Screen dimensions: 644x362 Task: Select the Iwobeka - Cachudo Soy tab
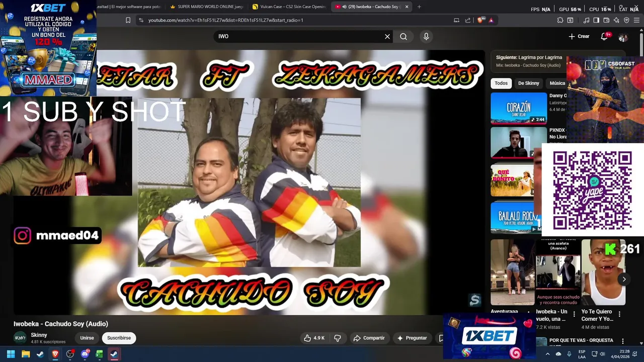coord(372,7)
